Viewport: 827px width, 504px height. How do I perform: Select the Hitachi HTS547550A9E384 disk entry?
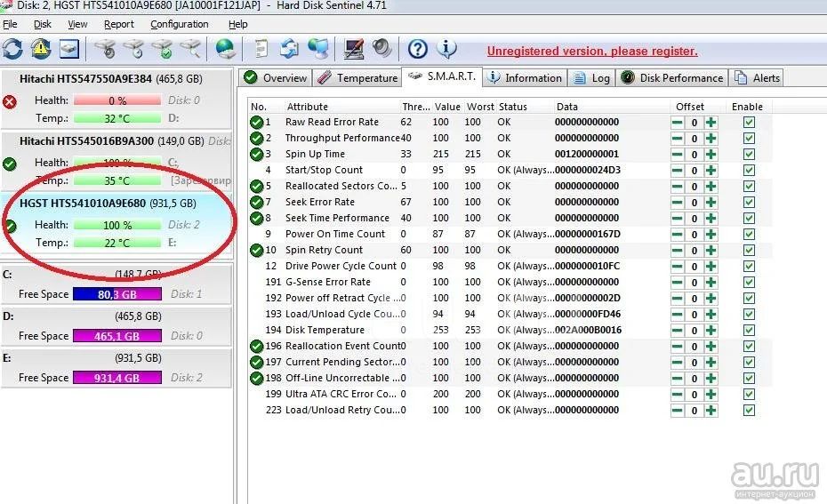click(x=116, y=99)
